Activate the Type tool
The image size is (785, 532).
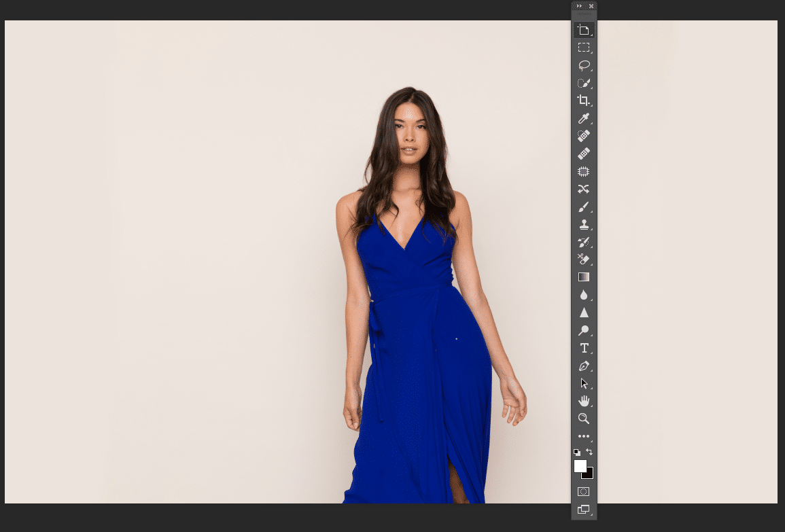point(583,347)
